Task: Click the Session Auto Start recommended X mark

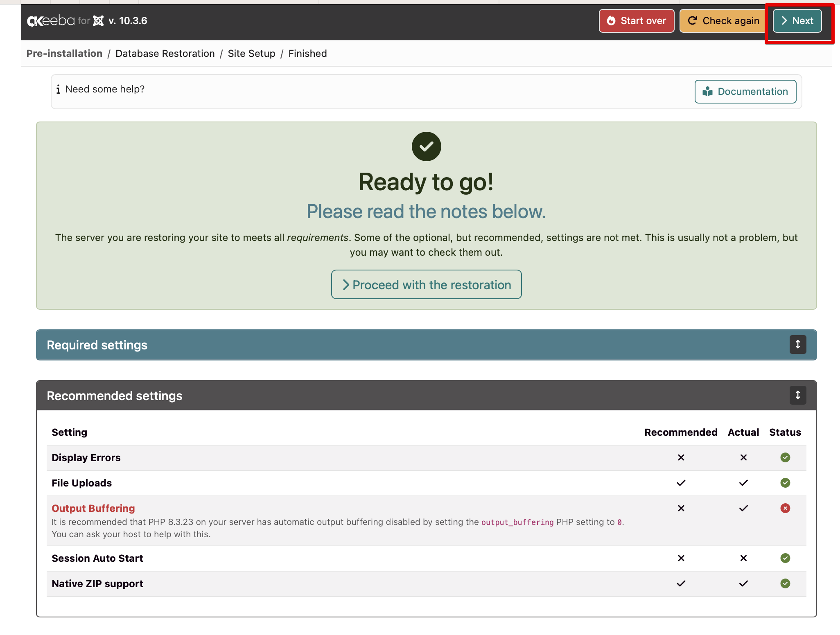Action: (x=681, y=558)
